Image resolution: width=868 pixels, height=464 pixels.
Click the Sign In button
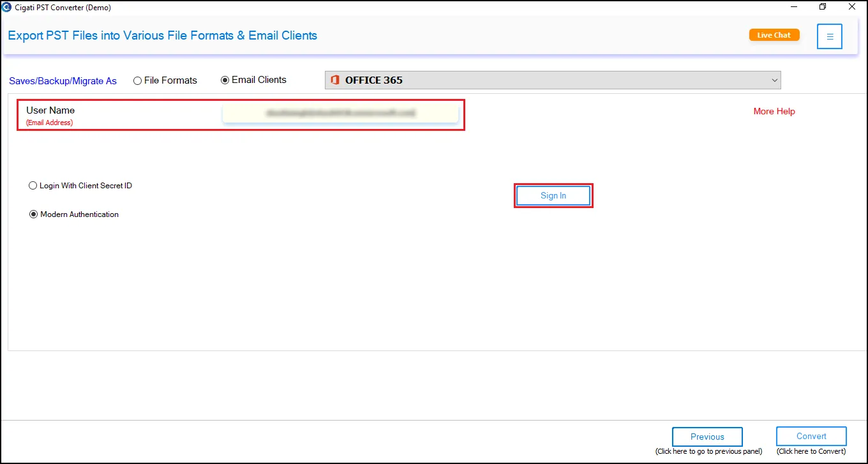[x=553, y=196]
